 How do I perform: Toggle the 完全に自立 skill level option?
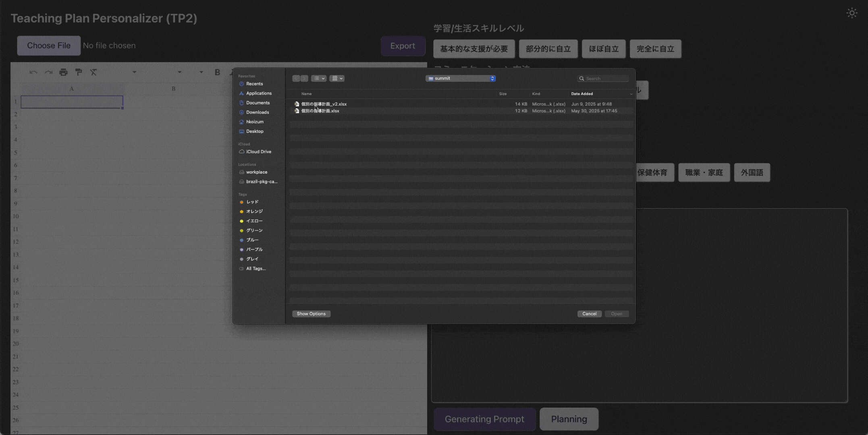655,49
